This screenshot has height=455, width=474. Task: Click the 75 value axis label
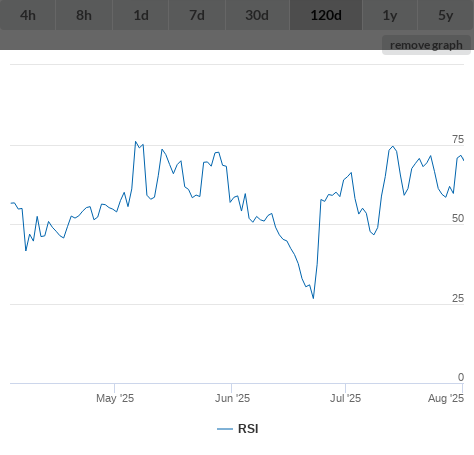click(x=458, y=139)
